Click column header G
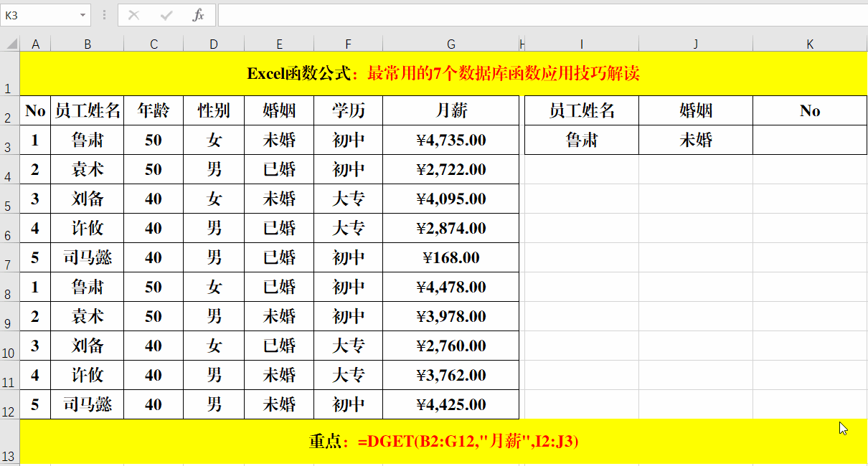Viewport: 868px width, 466px height. click(450, 43)
